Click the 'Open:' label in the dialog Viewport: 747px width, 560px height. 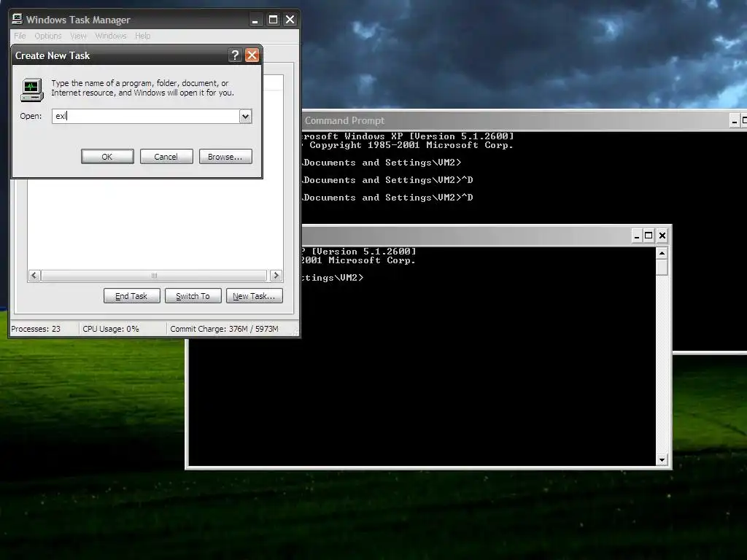pyautogui.click(x=31, y=116)
